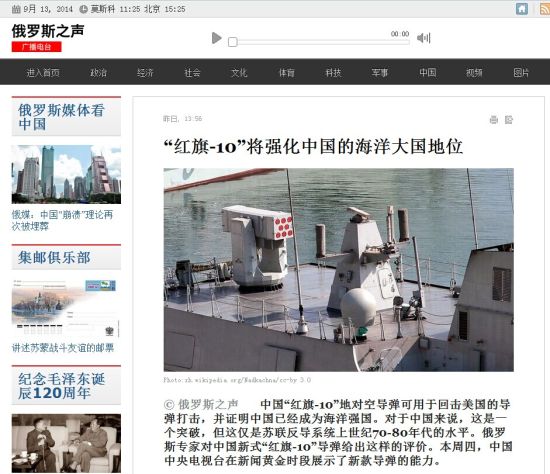
Task: Play the radio audio stream
Action: 216,38
